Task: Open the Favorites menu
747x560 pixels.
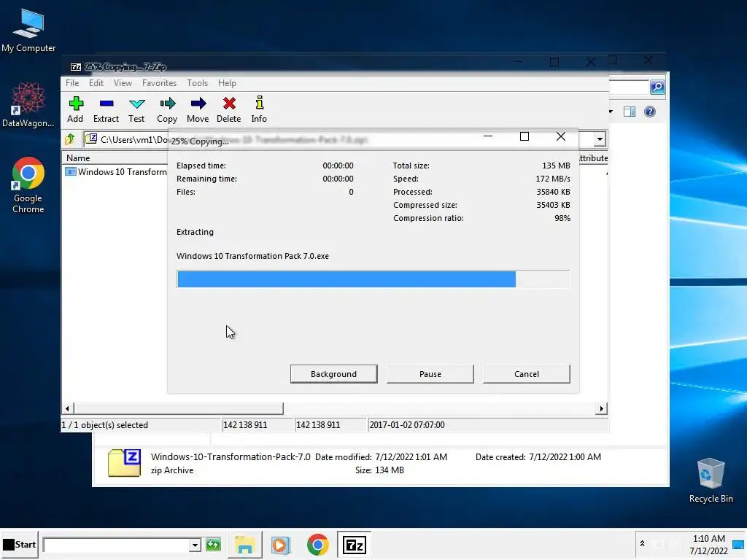Action: coord(159,83)
